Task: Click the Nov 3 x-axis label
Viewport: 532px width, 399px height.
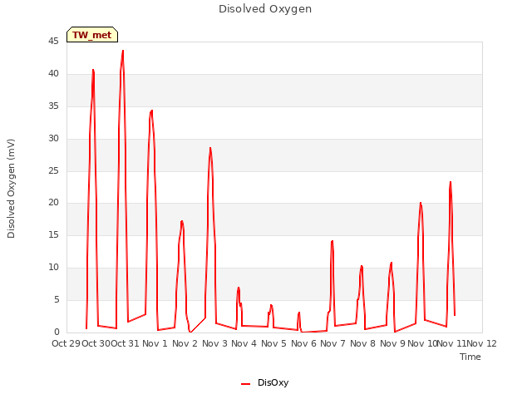Action: 214,343
